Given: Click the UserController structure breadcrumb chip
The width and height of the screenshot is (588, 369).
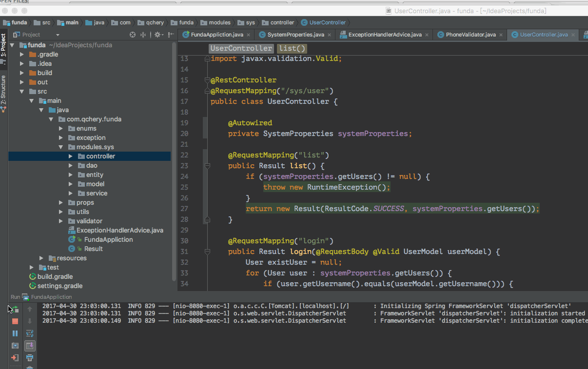Looking at the screenshot, I should pyautogui.click(x=241, y=48).
